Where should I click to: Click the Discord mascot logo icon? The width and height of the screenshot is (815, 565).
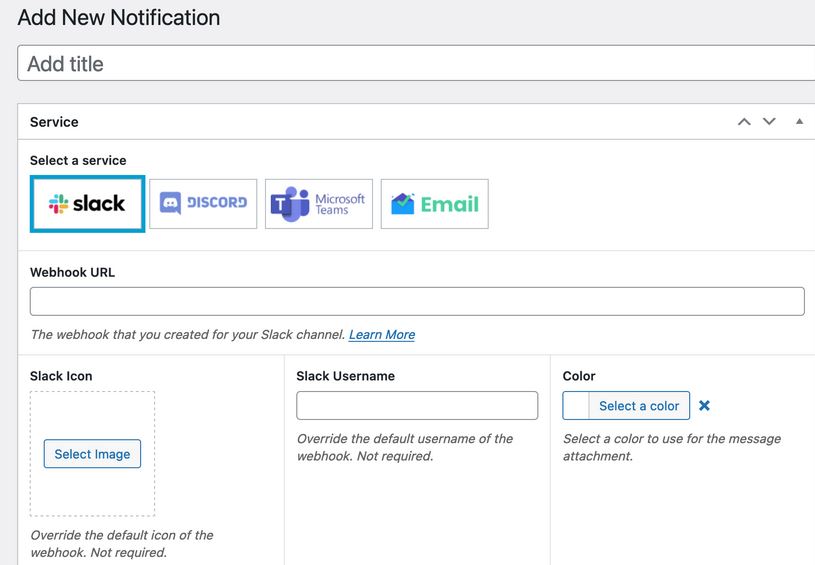[170, 203]
